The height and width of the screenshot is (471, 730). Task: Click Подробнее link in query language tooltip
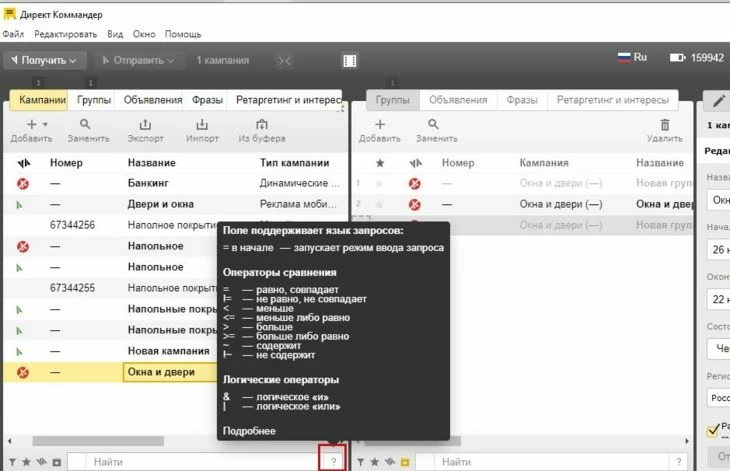[249, 431]
